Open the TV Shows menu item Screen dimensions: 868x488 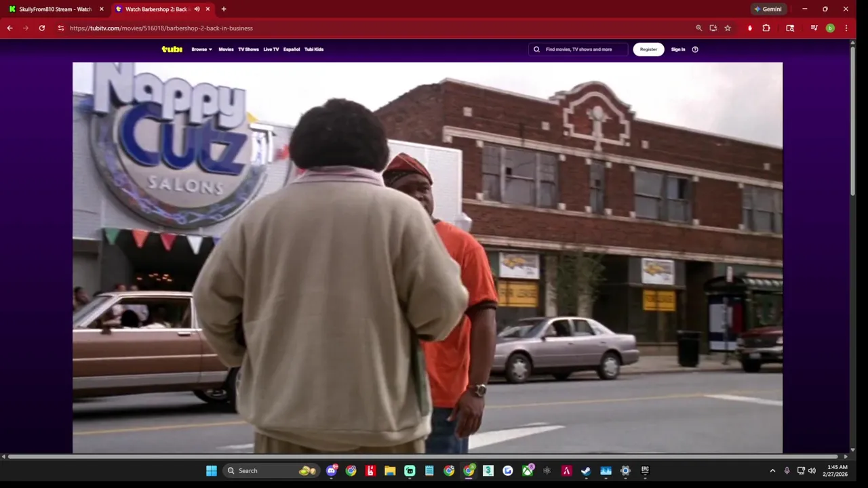click(248, 49)
